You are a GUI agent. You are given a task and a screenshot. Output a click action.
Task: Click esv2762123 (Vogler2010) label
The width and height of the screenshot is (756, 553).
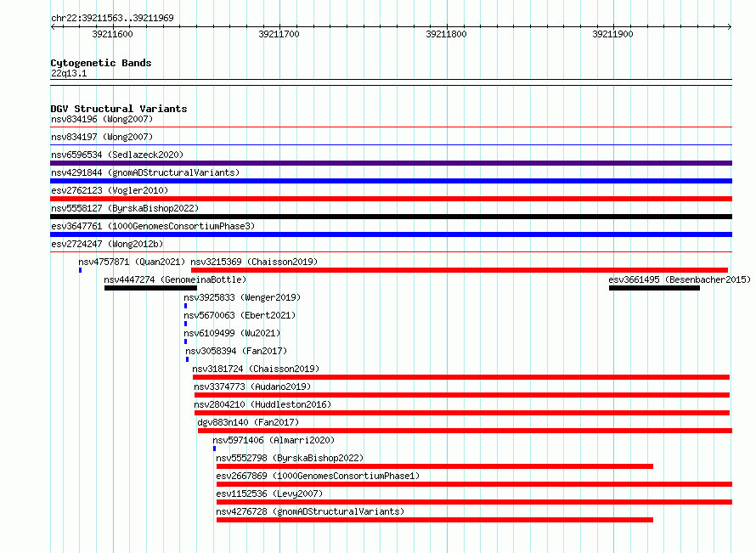pos(110,190)
